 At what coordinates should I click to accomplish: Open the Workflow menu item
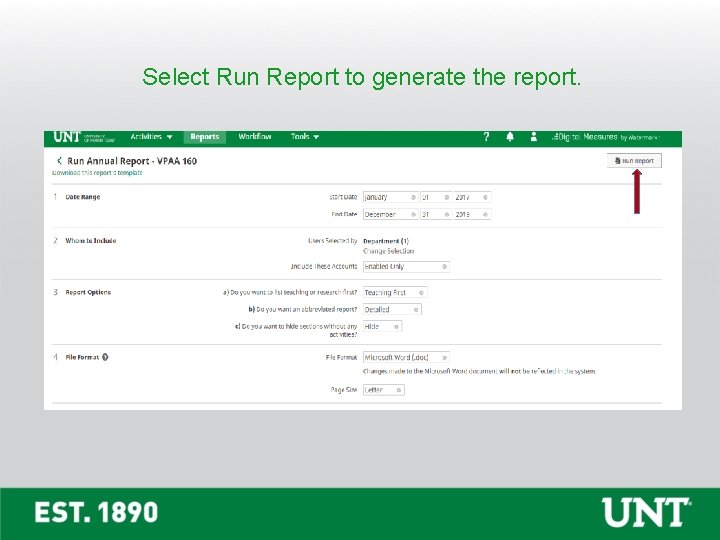pos(255,137)
